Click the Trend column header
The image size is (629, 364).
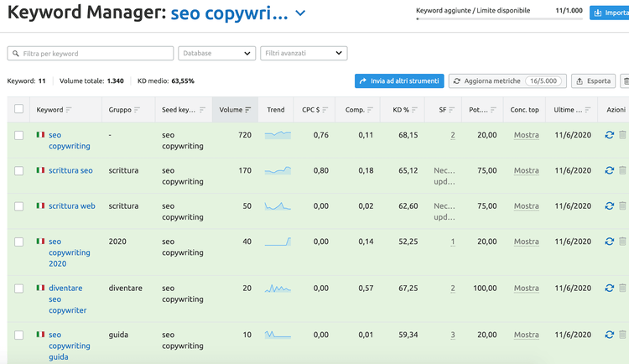click(276, 110)
